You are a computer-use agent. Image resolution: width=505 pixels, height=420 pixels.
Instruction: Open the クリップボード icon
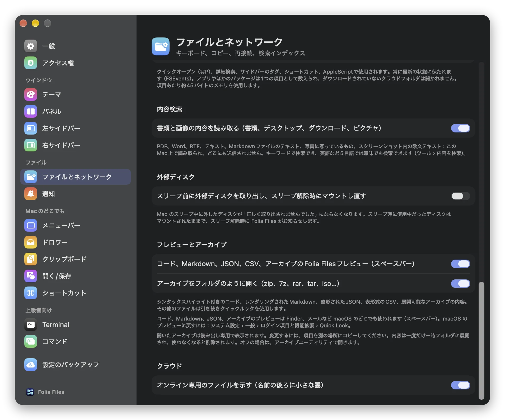(31, 259)
